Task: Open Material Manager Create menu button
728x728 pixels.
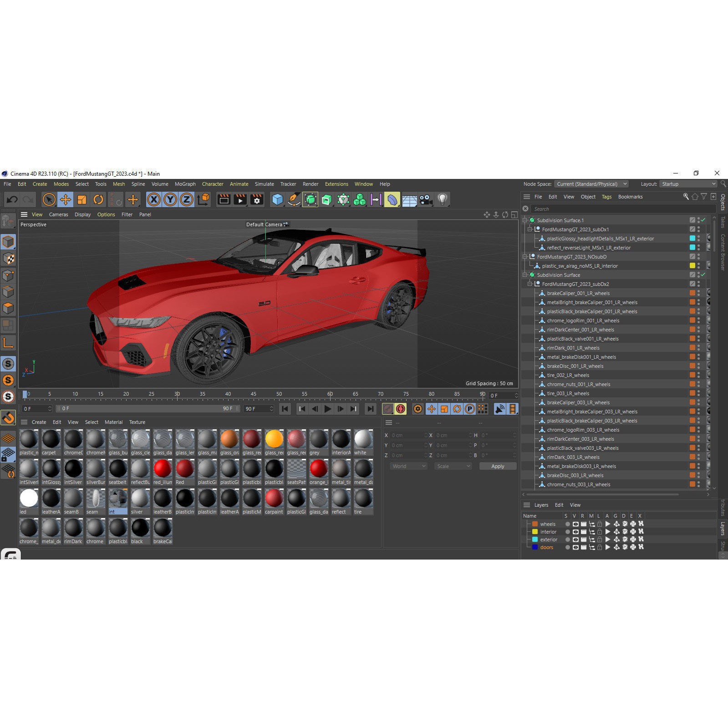Action: [39, 422]
